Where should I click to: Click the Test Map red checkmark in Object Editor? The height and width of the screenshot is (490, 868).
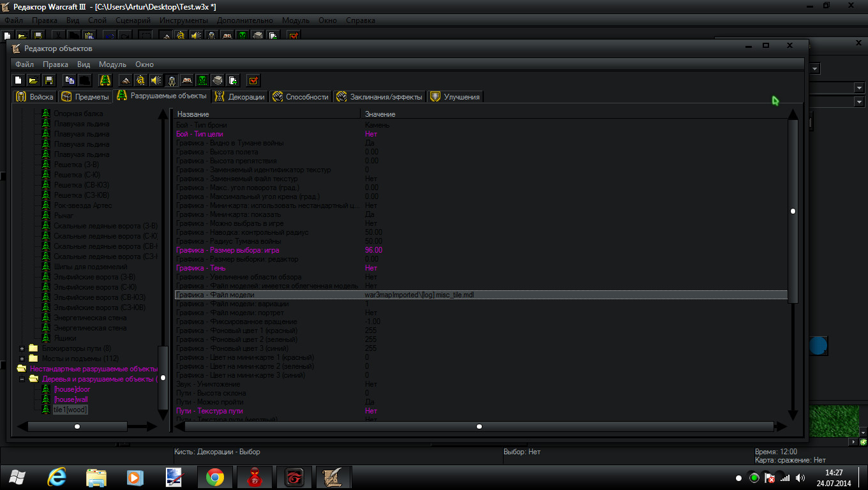[x=253, y=80]
